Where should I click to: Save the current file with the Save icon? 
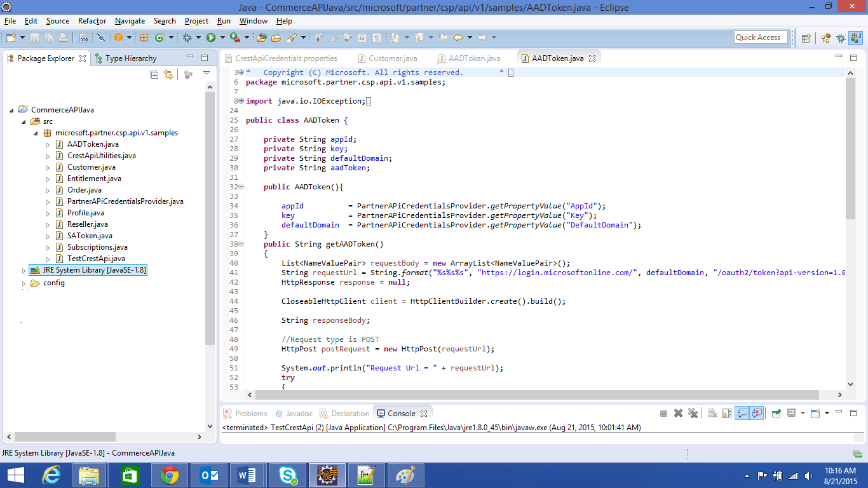pyautogui.click(x=34, y=37)
